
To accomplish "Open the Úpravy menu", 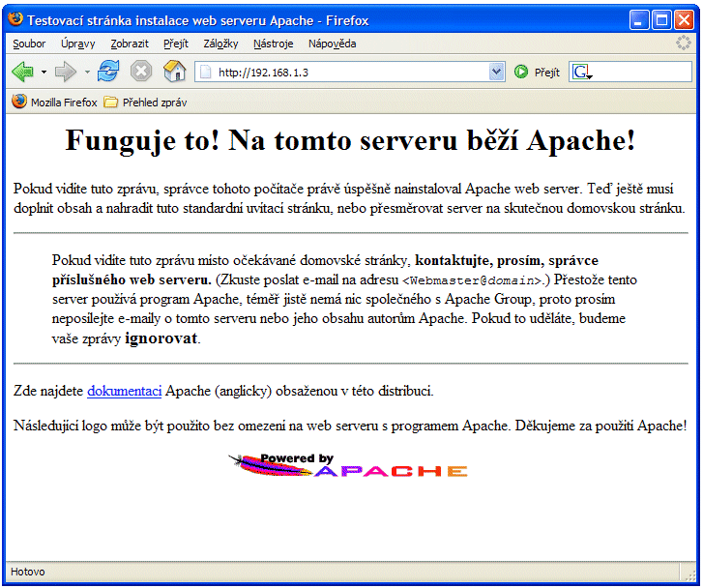I will [78, 44].
